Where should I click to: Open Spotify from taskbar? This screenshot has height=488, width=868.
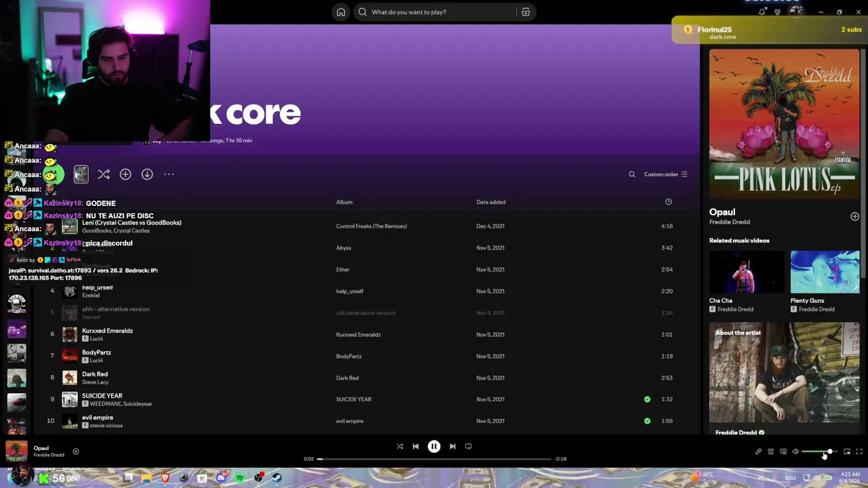[240, 478]
